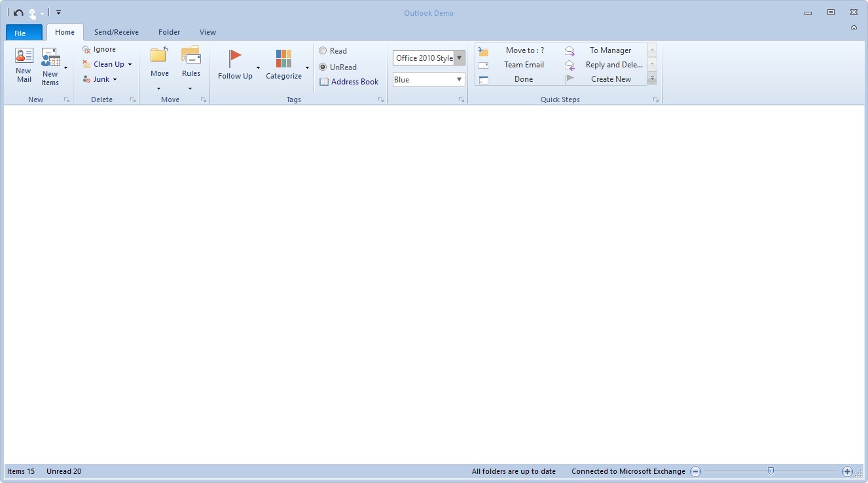Click the Items 15 status text
The image size is (868, 483).
(21, 471)
